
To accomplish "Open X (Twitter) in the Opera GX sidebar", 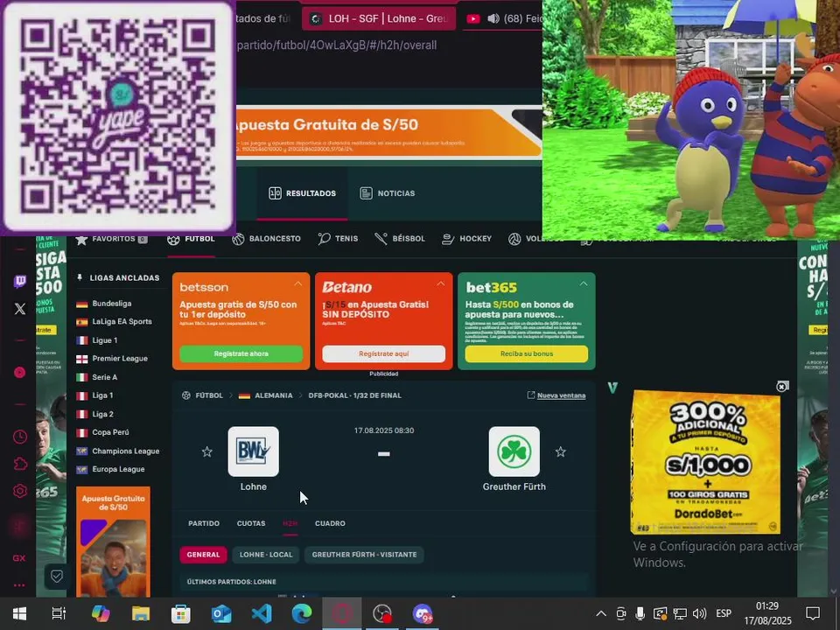I will pos(20,309).
